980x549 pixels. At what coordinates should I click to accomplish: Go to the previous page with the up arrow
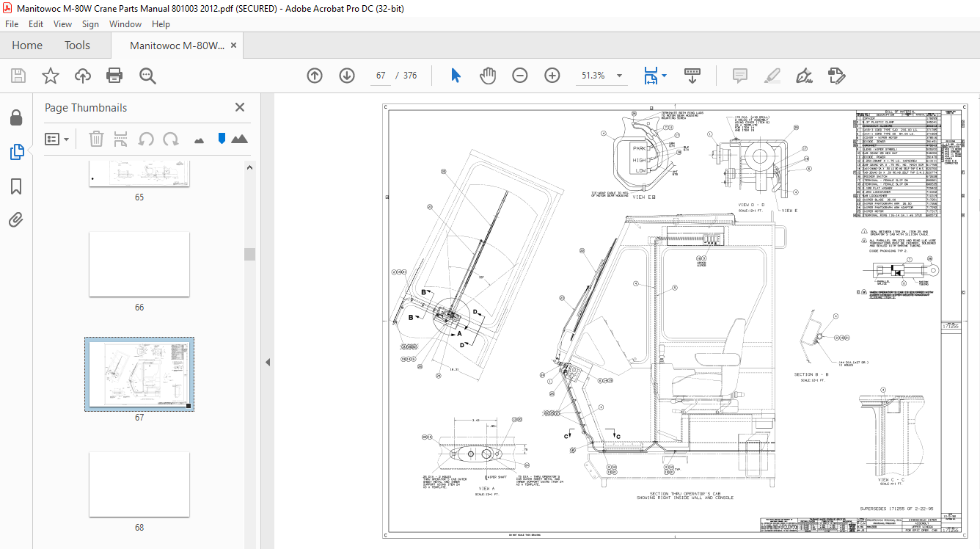315,76
